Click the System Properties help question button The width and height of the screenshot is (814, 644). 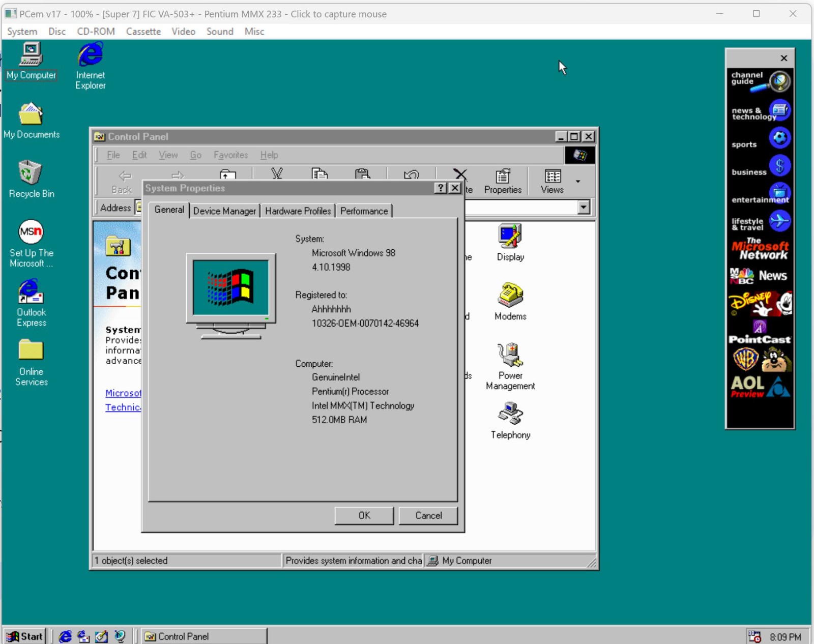(441, 188)
